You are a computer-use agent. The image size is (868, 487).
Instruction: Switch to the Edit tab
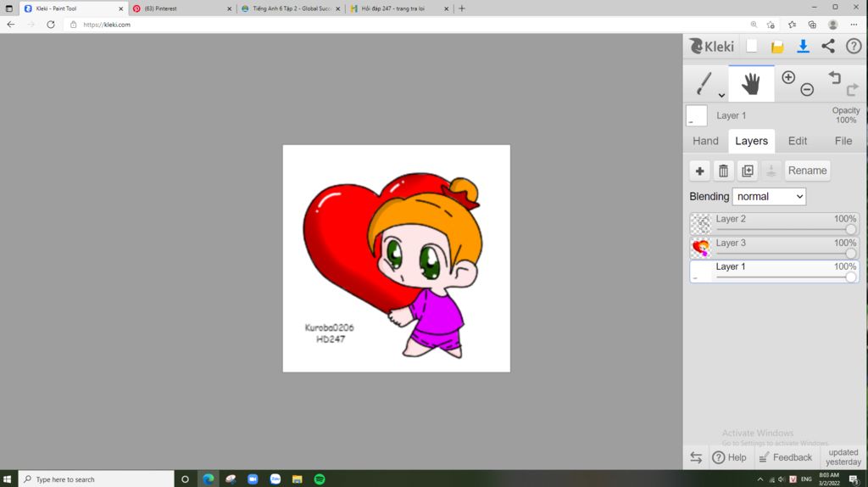(x=797, y=142)
